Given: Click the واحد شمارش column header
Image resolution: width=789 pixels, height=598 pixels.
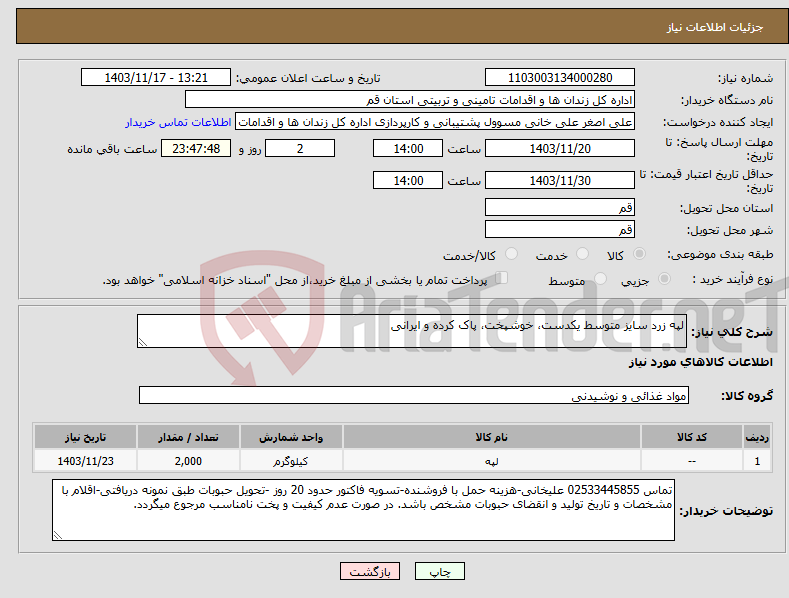Looking at the screenshot, I should tap(291, 437).
